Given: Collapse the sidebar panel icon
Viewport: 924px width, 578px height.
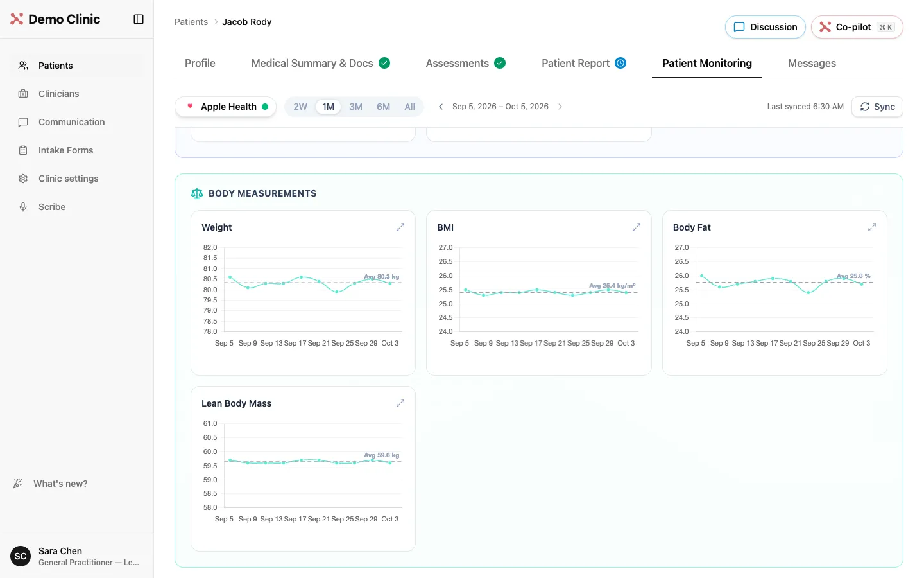Looking at the screenshot, I should tap(139, 19).
